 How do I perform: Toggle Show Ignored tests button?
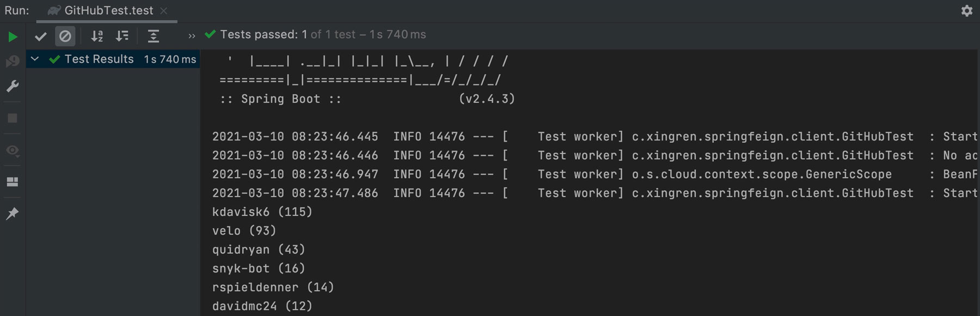(65, 37)
